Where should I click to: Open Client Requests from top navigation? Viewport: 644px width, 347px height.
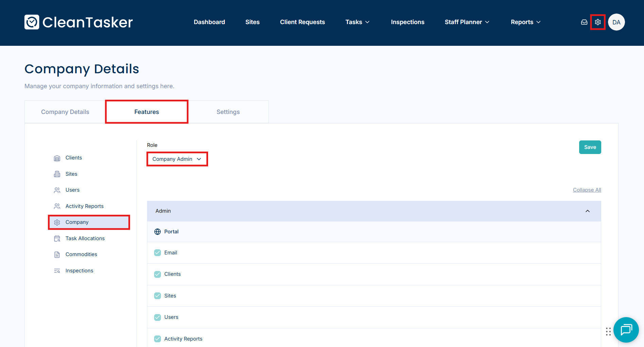click(x=302, y=22)
